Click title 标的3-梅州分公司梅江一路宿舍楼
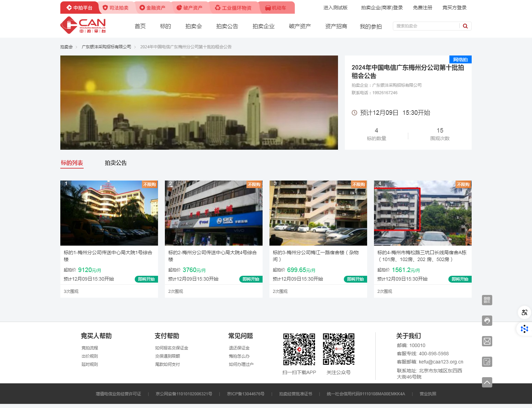Viewport: 532px width, 408px height. (316, 256)
